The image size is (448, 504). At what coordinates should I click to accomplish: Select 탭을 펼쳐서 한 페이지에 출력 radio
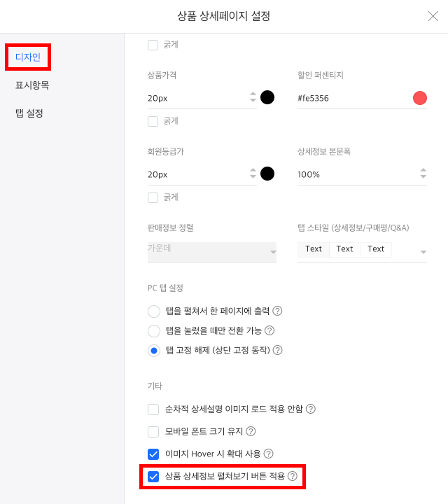[154, 311]
